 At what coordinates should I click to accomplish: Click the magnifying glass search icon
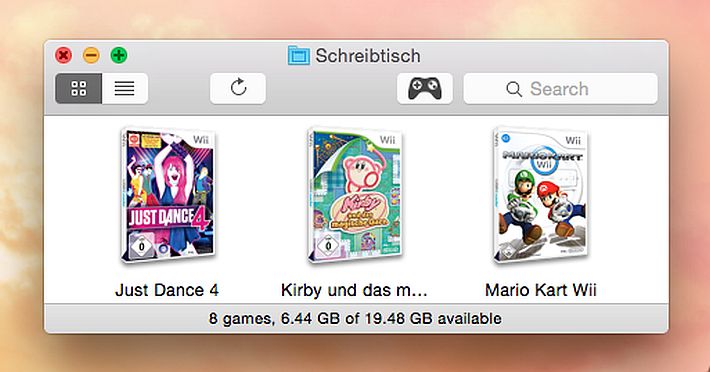coord(514,89)
